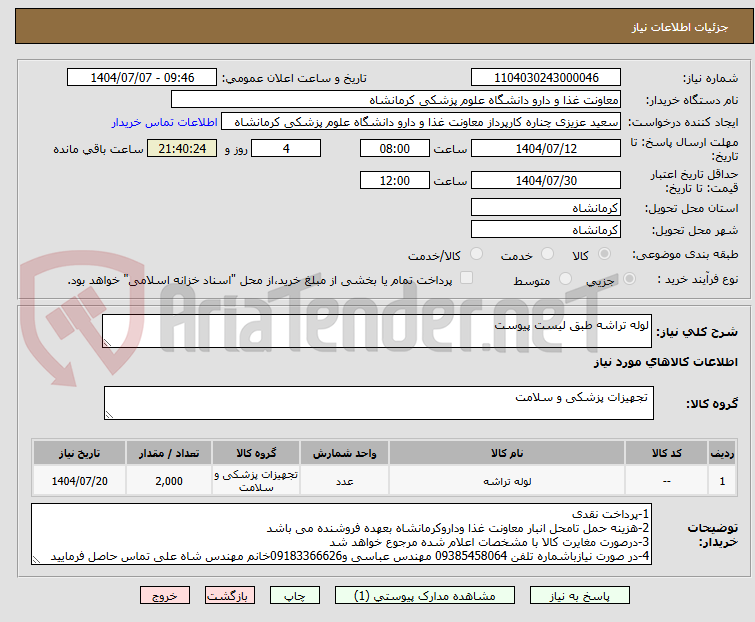Click the note about shipping cost هزینه حمل
The image size is (755, 622).
[x=458, y=528]
